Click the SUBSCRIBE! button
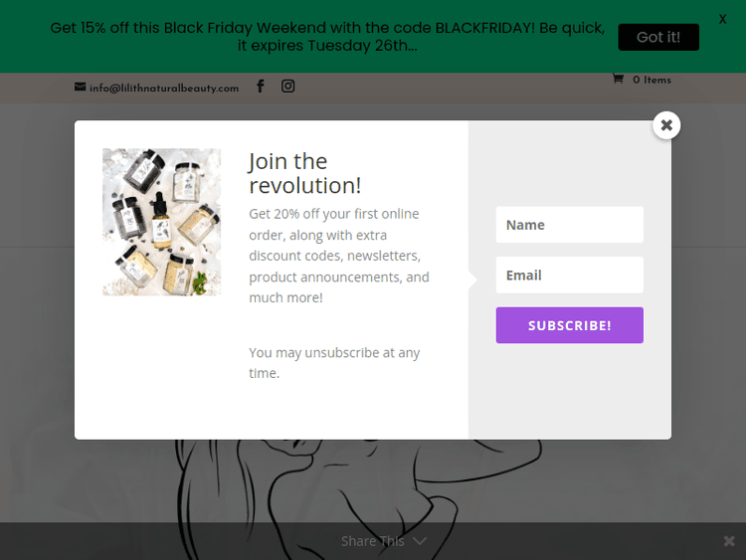The width and height of the screenshot is (746, 560). (569, 325)
